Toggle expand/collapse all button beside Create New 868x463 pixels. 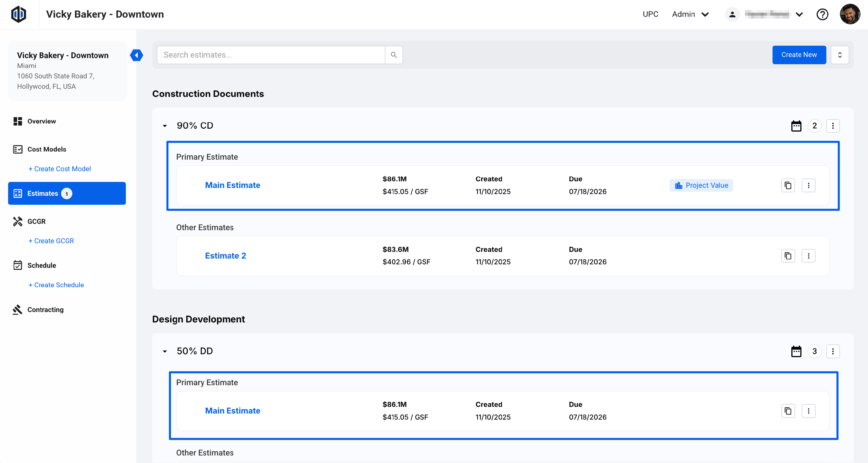click(x=839, y=55)
